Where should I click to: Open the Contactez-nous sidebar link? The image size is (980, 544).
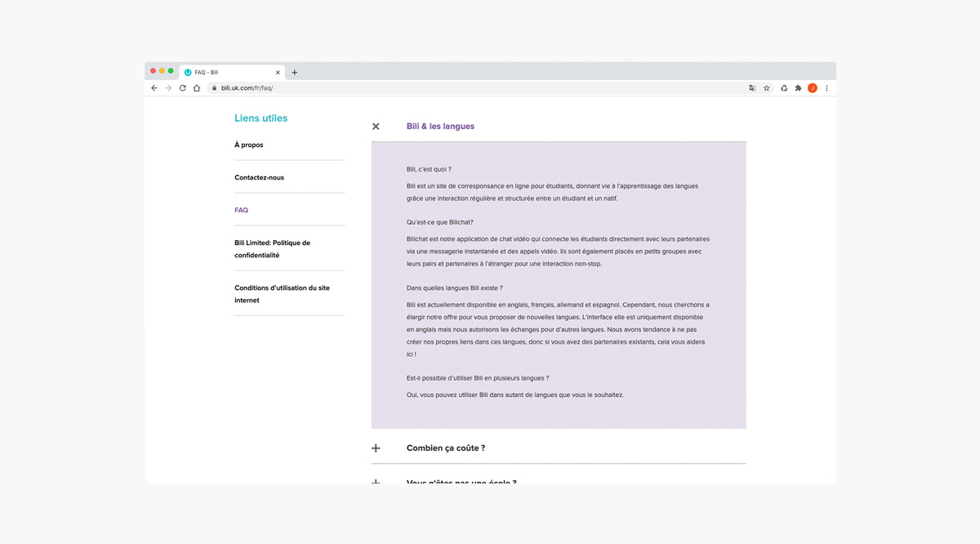pos(260,177)
